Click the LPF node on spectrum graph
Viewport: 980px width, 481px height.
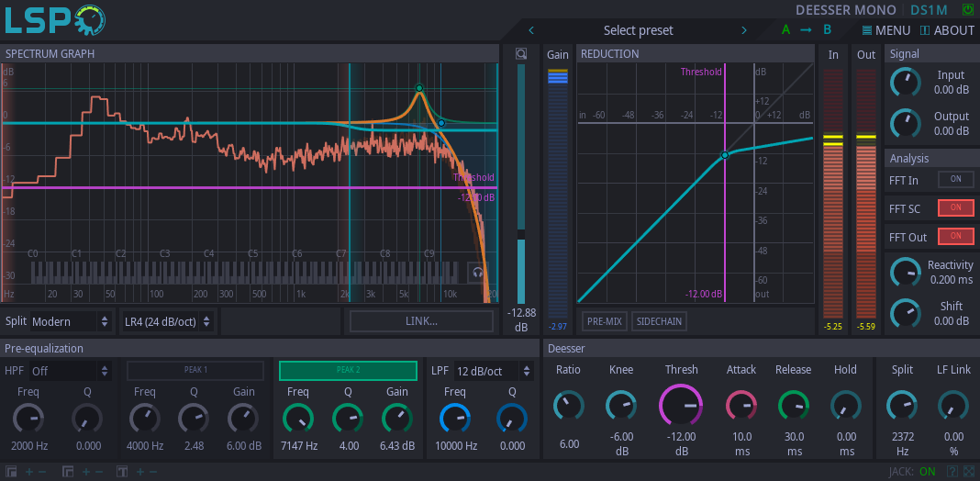click(x=441, y=123)
